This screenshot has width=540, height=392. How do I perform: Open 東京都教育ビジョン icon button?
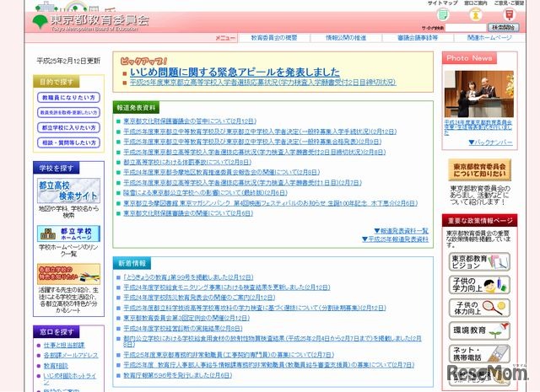tap(479, 261)
